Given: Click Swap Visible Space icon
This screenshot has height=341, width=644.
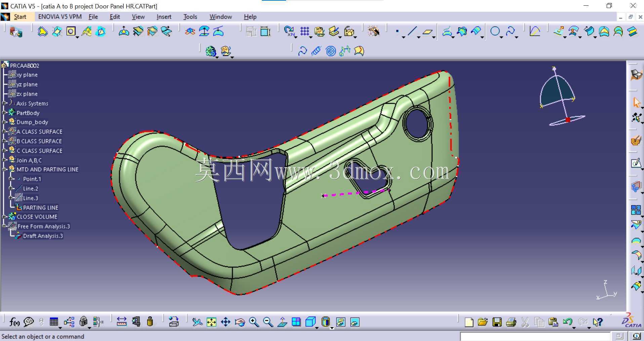Looking at the screenshot, I should pos(355,322).
